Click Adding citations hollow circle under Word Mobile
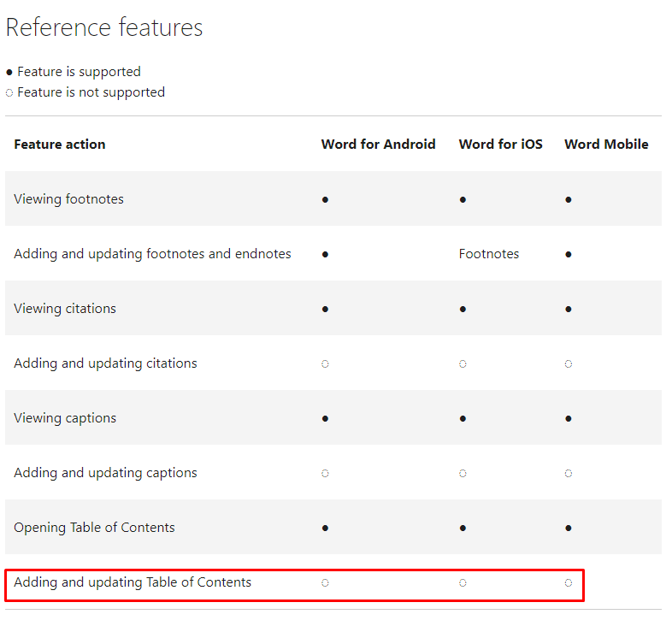The height and width of the screenshot is (626, 672). coord(569,364)
